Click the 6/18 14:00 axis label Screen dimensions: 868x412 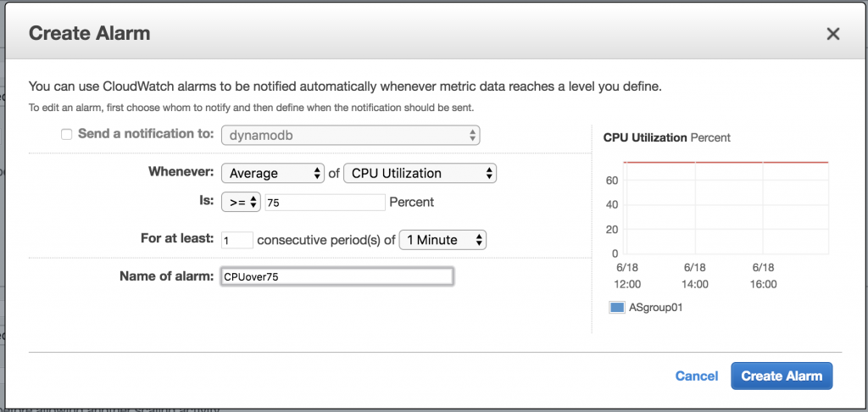point(695,276)
